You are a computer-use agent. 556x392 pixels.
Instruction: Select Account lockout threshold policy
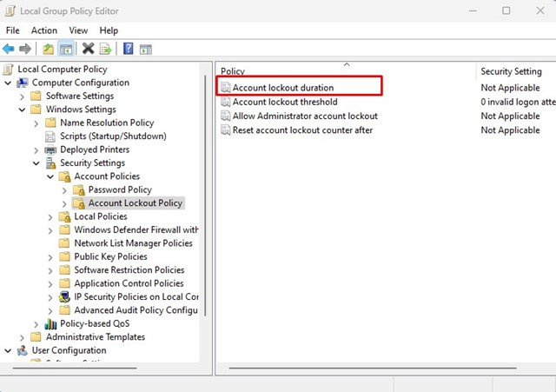[284, 102]
